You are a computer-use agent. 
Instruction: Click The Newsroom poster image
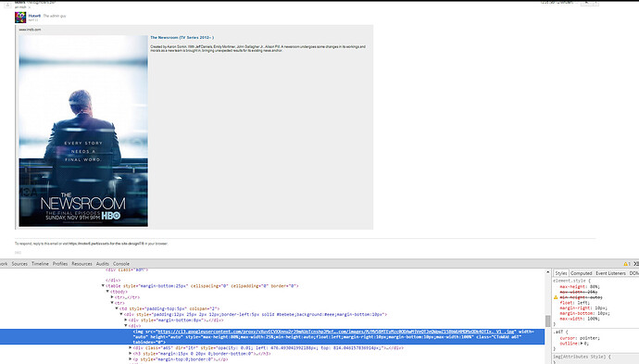pos(83,131)
